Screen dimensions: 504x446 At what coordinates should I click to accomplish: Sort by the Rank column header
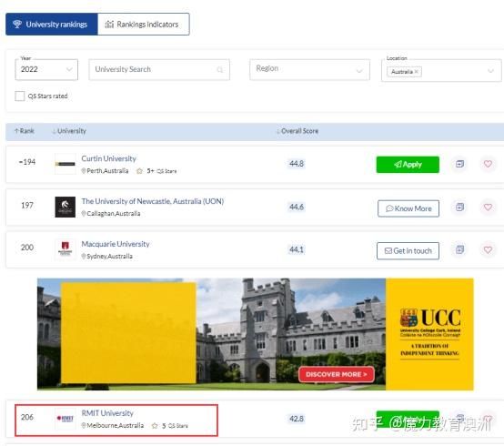pyautogui.click(x=24, y=131)
